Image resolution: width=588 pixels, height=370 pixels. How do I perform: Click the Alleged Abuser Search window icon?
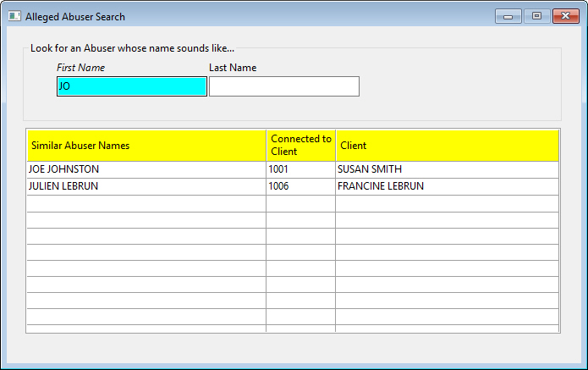tap(14, 16)
